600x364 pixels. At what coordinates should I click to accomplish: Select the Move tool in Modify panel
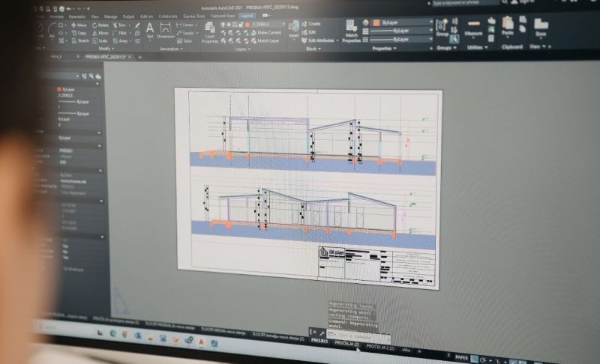(x=79, y=25)
